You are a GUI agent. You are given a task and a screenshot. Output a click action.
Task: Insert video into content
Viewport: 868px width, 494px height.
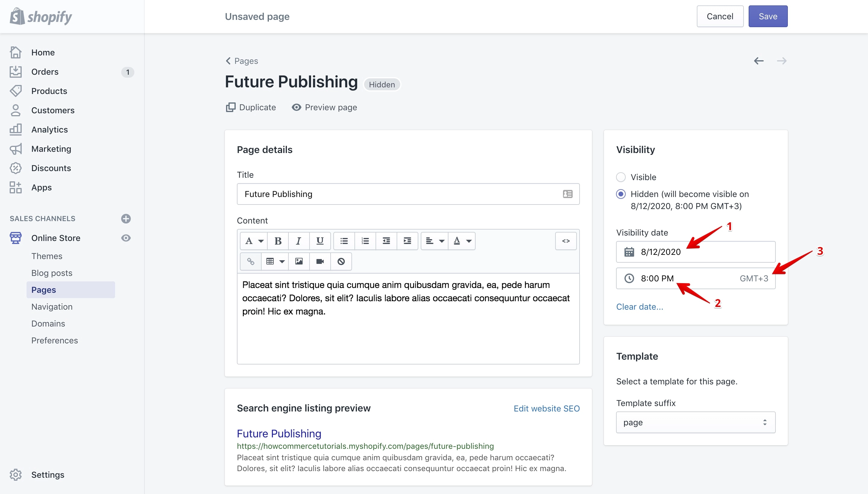320,261
